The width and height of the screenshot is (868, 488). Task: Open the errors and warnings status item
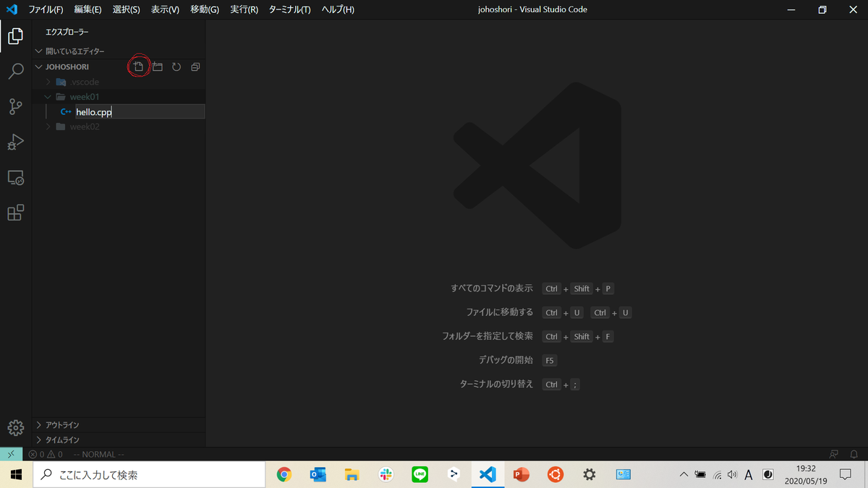(x=45, y=454)
